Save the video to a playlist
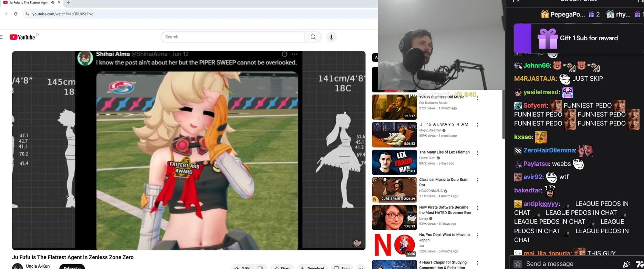 (342, 267)
